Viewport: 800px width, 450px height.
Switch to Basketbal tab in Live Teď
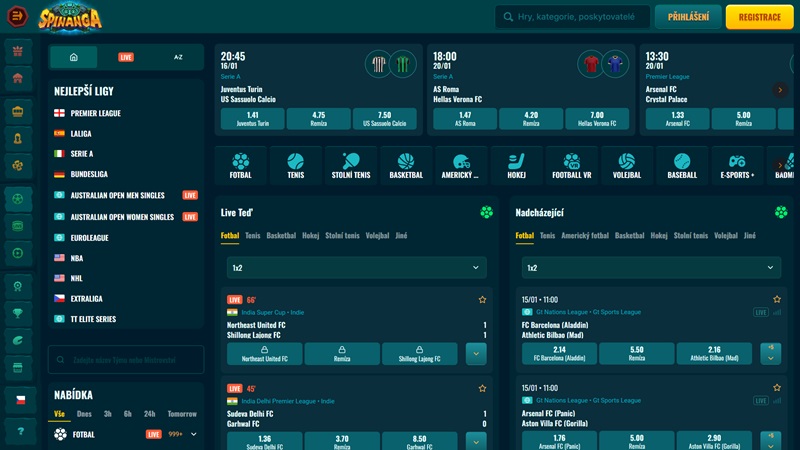[x=281, y=236]
